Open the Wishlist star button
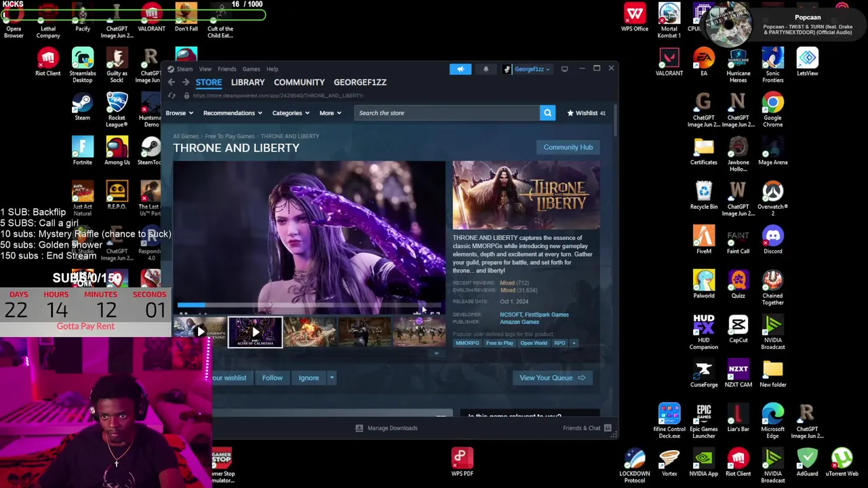Image resolution: width=868 pixels, height=488 pixels. click(586, 113)
